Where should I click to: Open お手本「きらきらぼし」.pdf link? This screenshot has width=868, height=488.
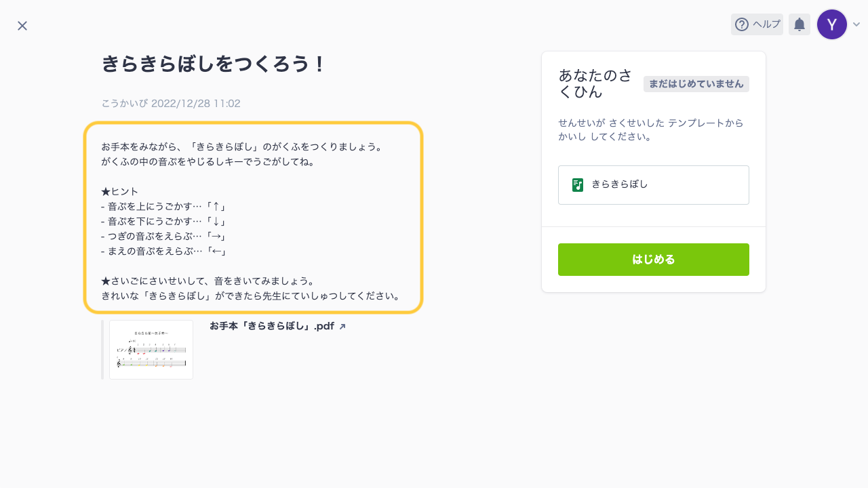[x=271, y=325]
